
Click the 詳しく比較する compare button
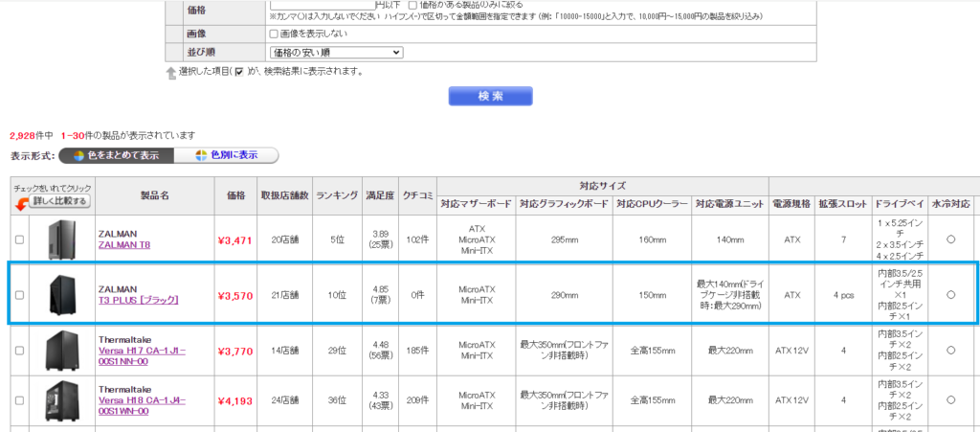pyautogui.click(x=59, y=201)
